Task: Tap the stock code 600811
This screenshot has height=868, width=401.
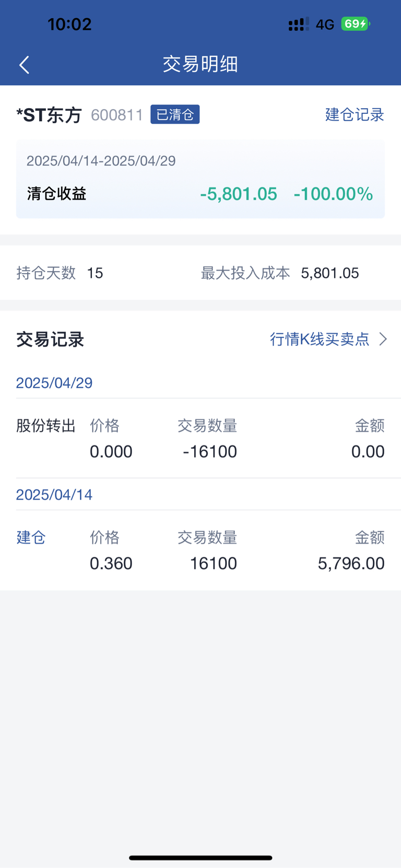Action: click(117, 115)
